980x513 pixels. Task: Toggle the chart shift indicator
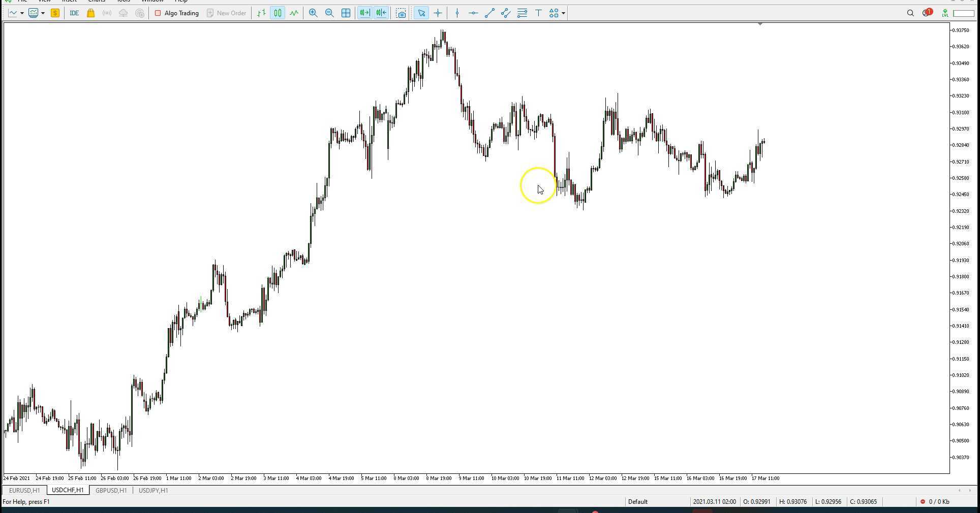pyautogui.click(x=381, y=13)
